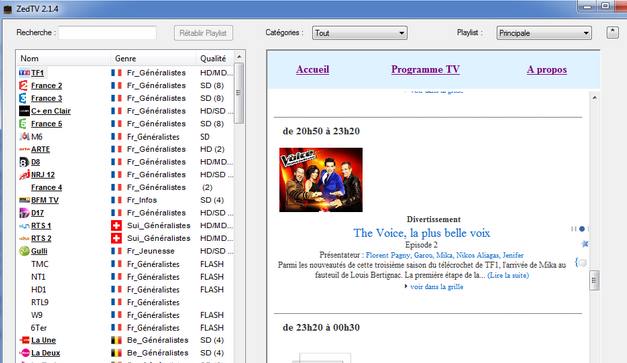The height and width of the screenshot is (363, 627).
Task: Click the Lire la suite link
Action: 508,275
